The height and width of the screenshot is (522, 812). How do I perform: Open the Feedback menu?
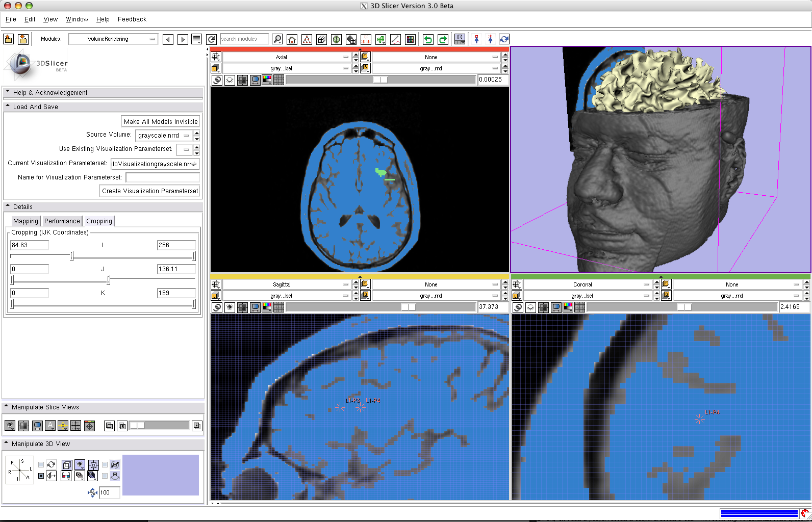[x=132, y=19]
